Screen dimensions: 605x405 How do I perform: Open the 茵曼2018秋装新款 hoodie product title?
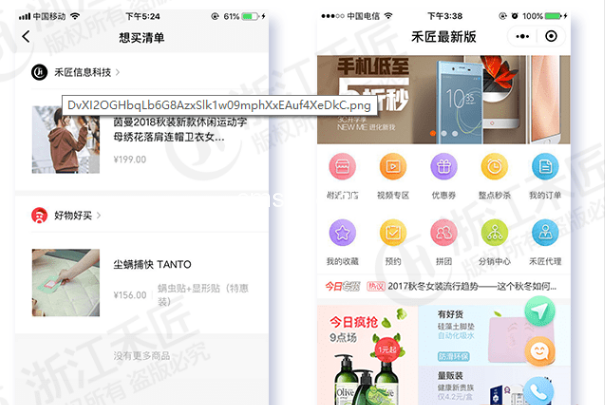pos(180,130)
